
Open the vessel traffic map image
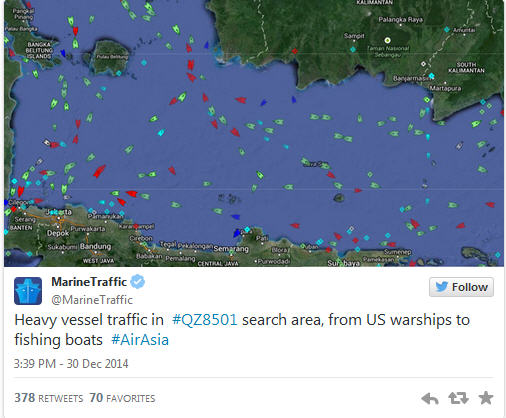click(x=254, y=133)
